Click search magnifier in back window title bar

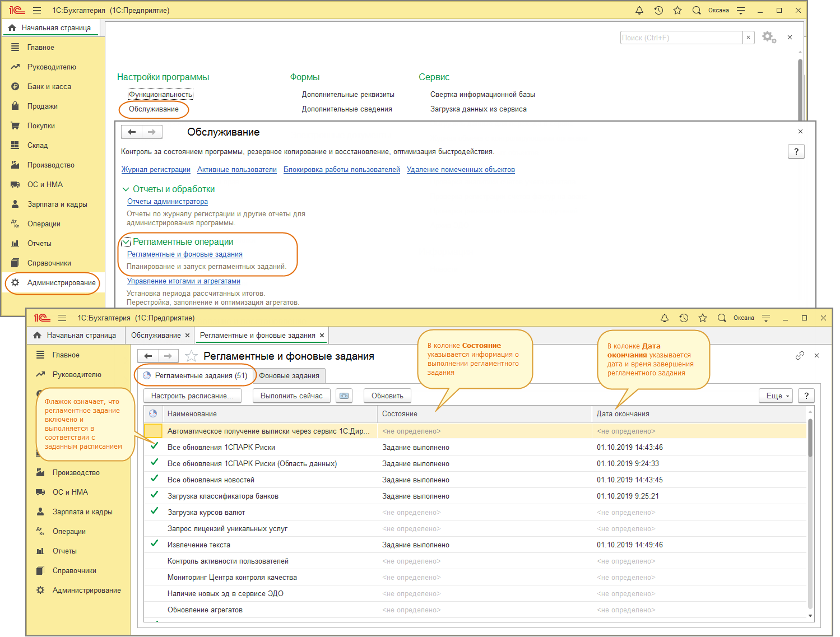[697, 10]
